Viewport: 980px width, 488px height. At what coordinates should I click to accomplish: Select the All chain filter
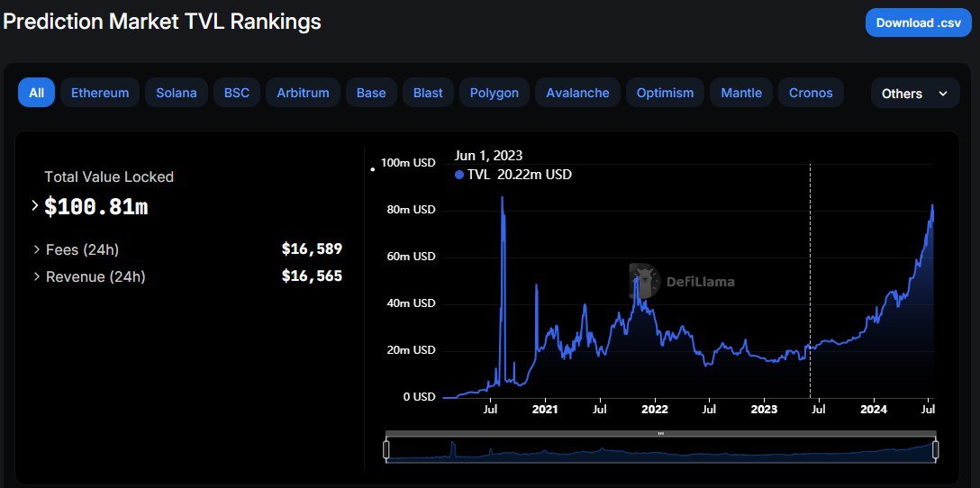pos(36,93)
